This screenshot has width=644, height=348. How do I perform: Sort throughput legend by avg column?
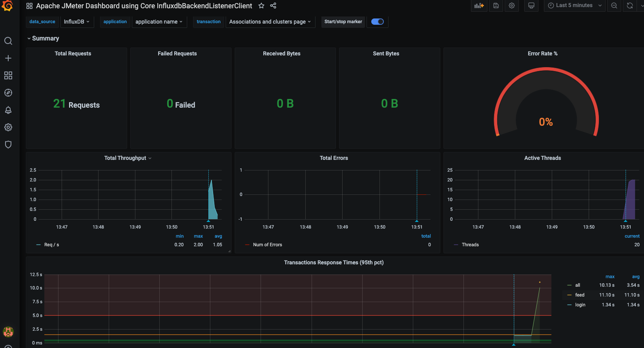[x=218, y=236]
